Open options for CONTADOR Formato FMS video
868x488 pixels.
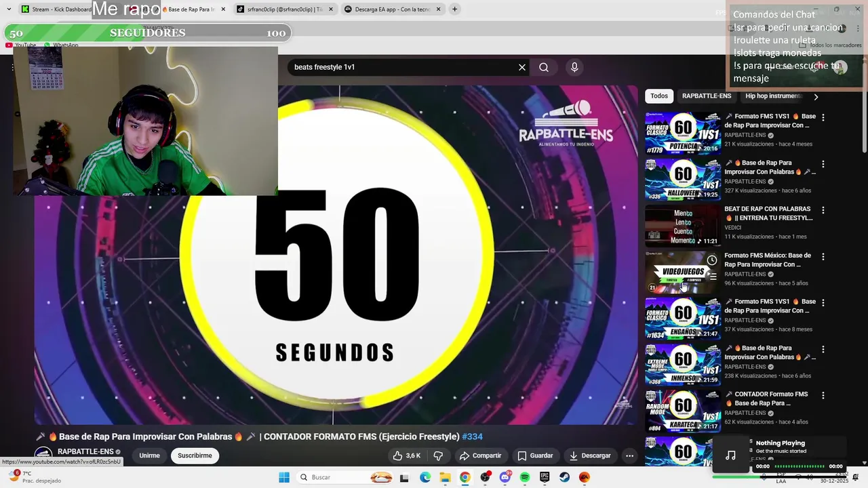(823, 396)
